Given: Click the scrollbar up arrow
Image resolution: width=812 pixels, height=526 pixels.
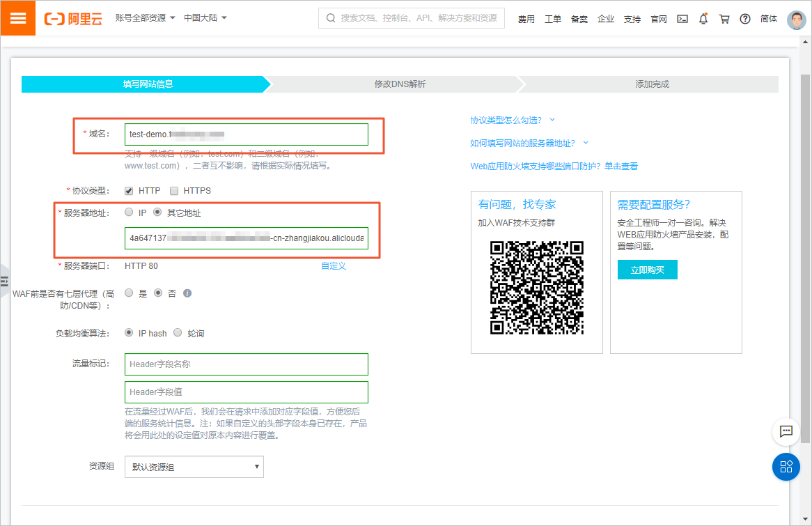Looking at the screenshot, I should [x=805, y=42].
